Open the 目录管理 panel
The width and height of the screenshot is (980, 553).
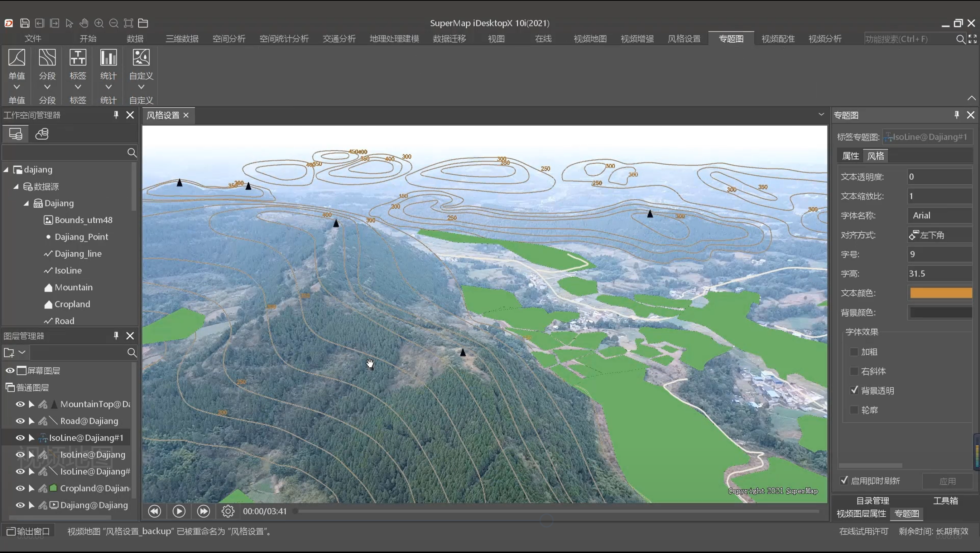pyautogui.click(x=872, y=500)
